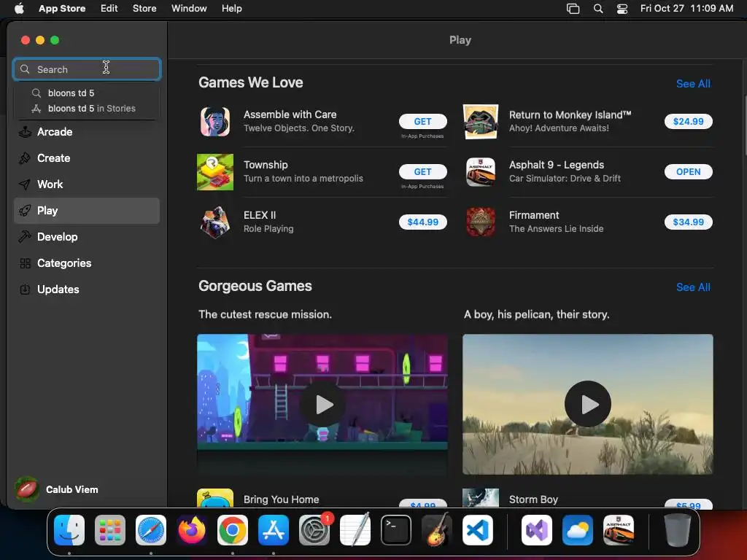The width and height of the screenshot is (747, 560).
Task: Open the Trash in the Dock
Action: (x=678, y=530)
